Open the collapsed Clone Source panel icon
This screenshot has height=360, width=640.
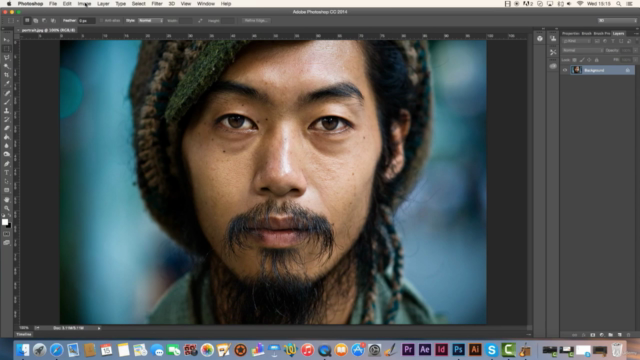[x=553, y=39]
